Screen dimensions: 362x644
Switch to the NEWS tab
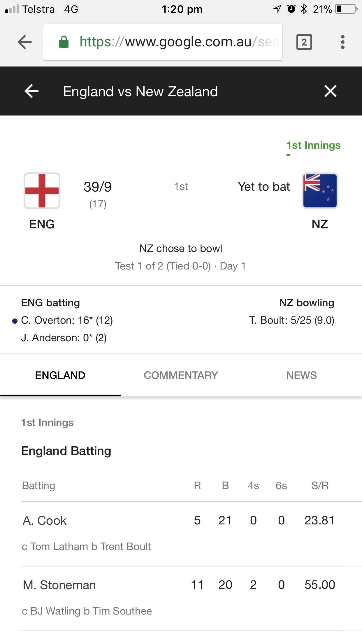pyautogui.click(x=302, y=375)
